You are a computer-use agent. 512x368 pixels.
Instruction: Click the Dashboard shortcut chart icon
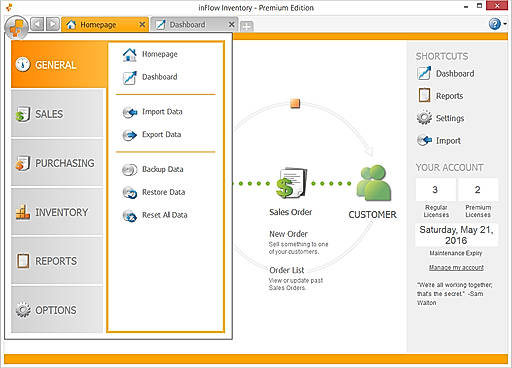point(424,73)
